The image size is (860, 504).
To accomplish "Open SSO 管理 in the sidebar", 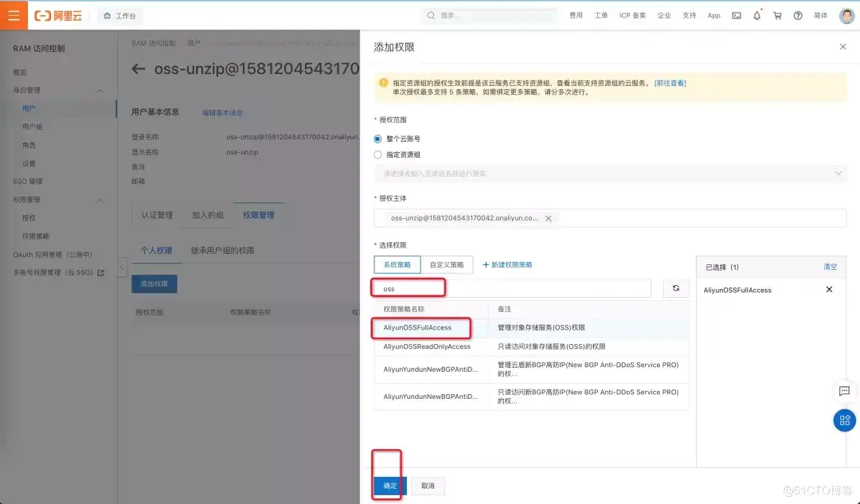I will coord(28,182).
